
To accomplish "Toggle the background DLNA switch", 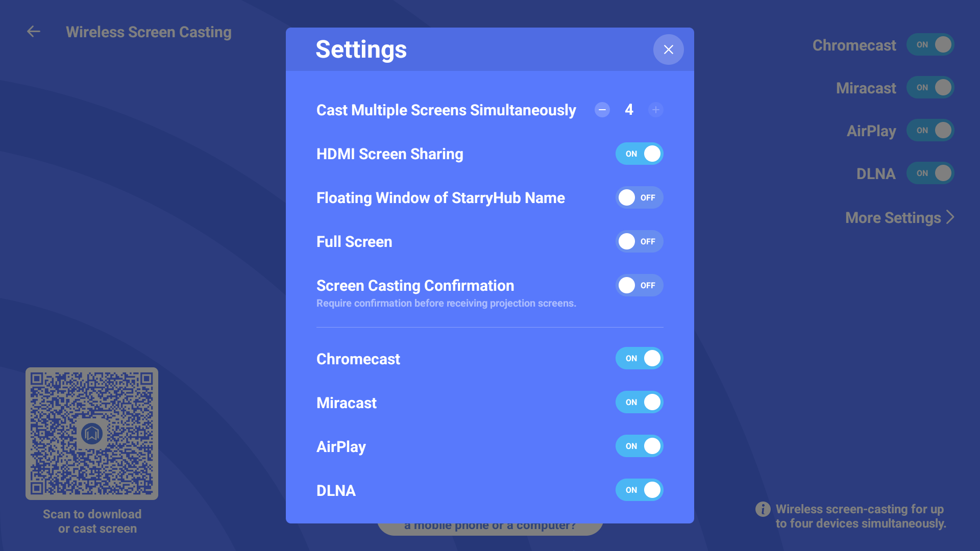I will click(x=930, y=173).
